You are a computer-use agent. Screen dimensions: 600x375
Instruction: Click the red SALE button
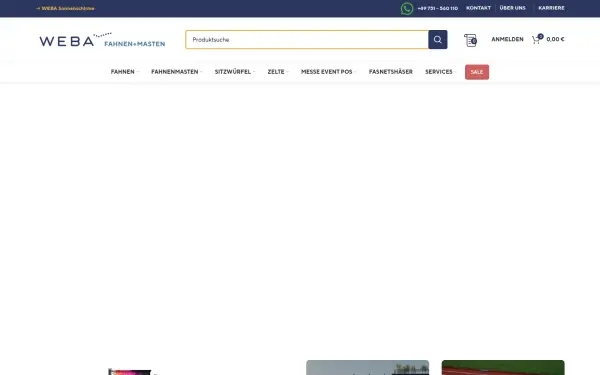pyautogui.click(x=477, y=72)
